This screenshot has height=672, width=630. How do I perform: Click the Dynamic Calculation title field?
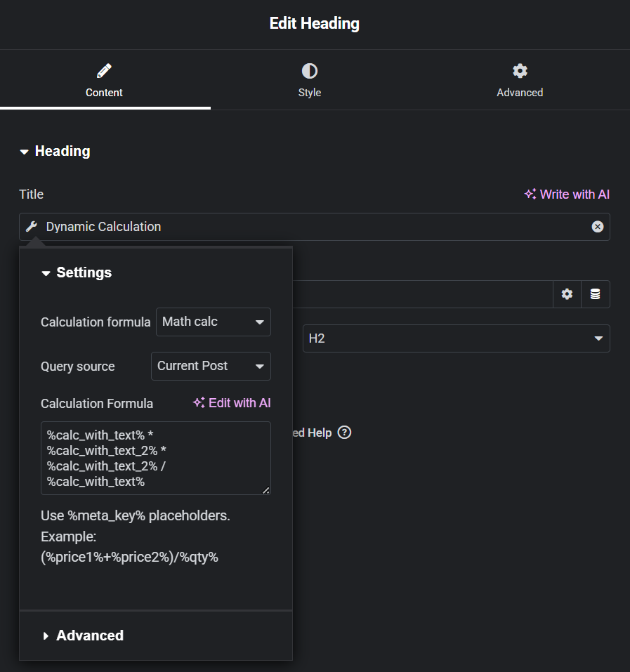coord(314,227)
